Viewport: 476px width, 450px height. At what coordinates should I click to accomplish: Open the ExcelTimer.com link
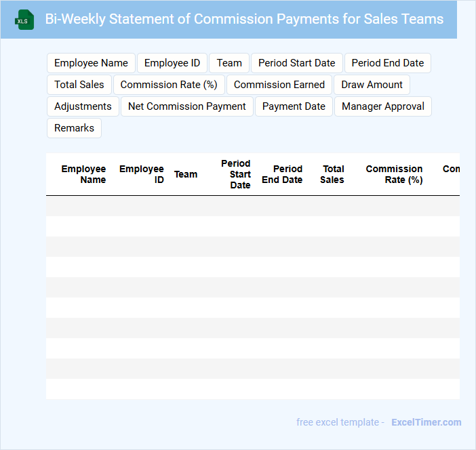(x=426, y=422)
